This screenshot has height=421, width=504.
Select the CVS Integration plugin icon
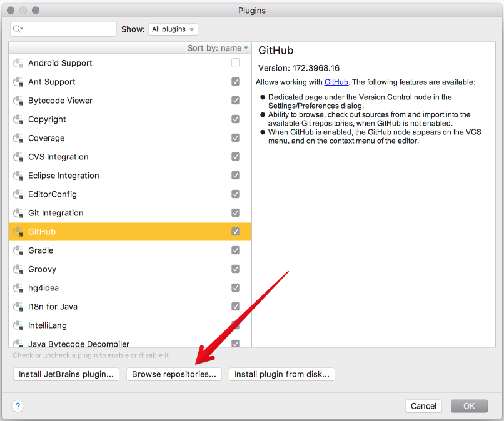coord(18,157)
